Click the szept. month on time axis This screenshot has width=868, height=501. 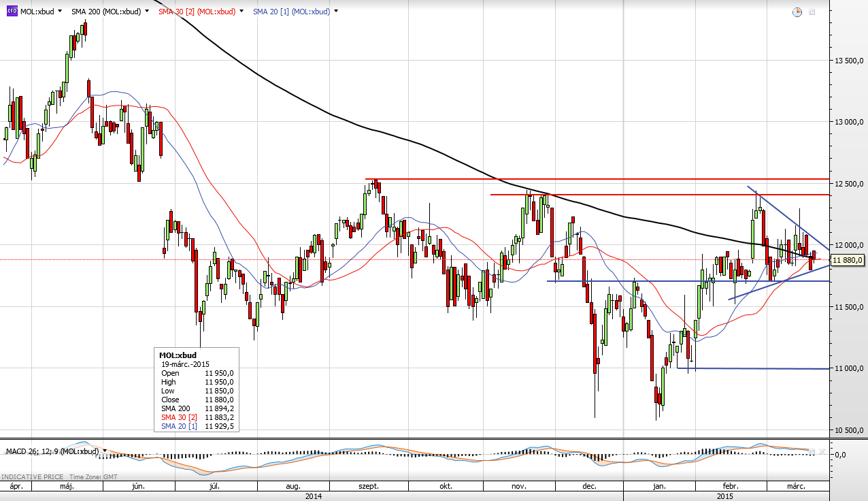368,487
